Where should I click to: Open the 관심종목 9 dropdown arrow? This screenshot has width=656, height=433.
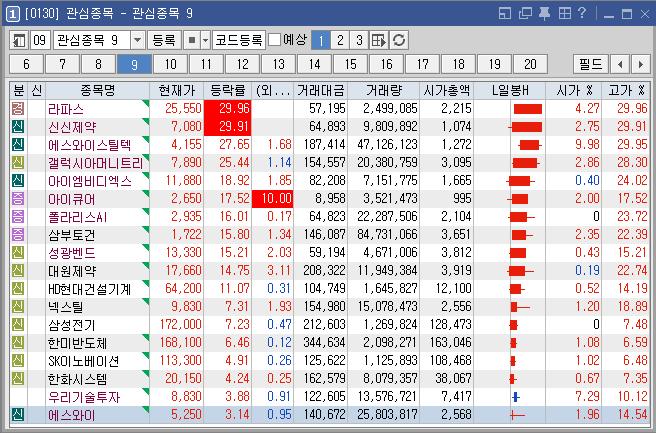[137, 41]
